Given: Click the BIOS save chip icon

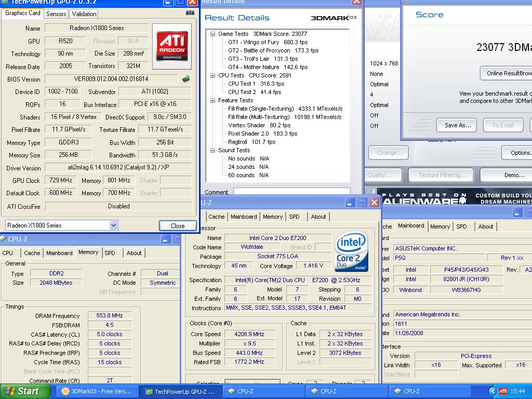Looking at the screenshot, I should (185, 79).
